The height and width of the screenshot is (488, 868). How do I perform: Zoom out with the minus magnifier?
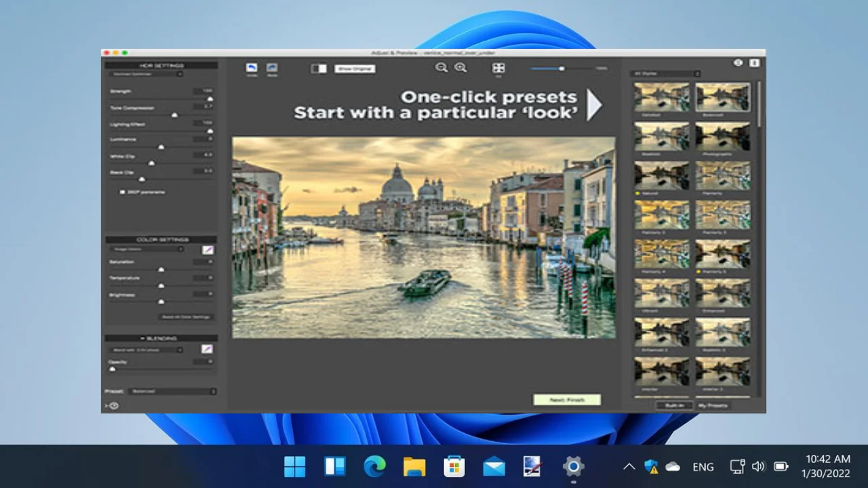[x=441, y=67]
